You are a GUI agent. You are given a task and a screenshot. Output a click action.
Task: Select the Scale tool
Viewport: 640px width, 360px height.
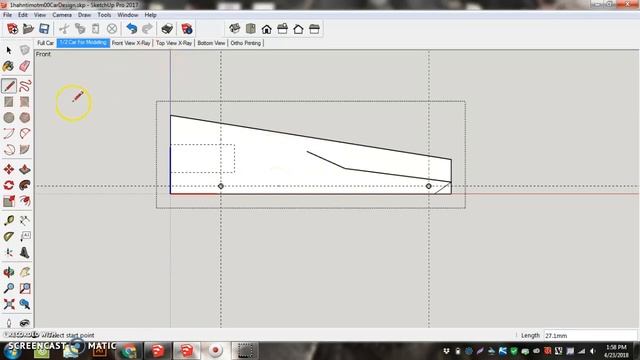[9, 201]
